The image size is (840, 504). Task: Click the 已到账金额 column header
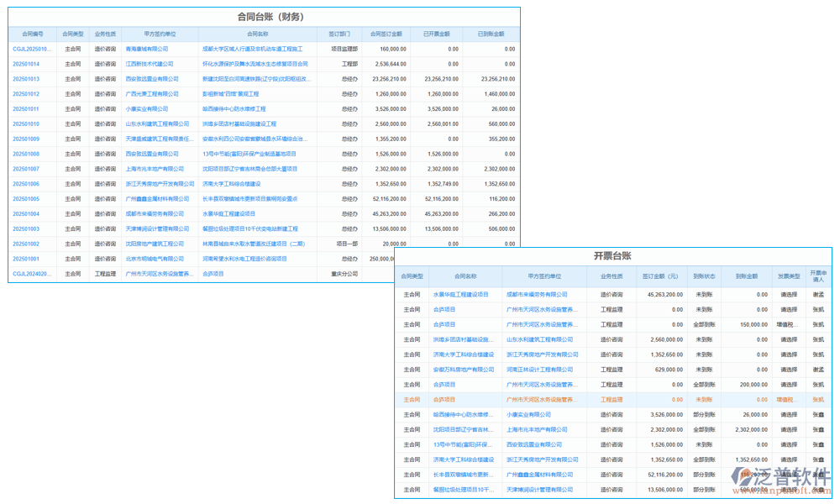coord(491,34)
